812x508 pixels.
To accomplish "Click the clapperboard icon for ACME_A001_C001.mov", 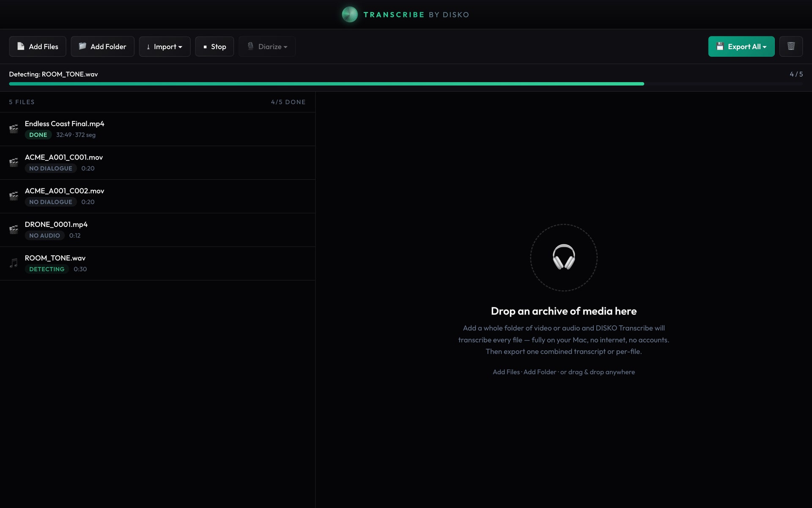I will [14, 162].
